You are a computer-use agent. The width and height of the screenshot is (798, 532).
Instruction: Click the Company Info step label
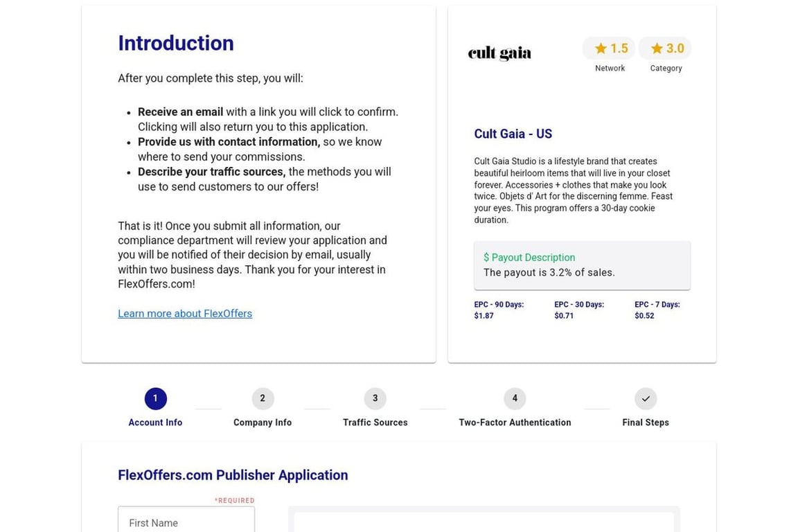[263, 423]
